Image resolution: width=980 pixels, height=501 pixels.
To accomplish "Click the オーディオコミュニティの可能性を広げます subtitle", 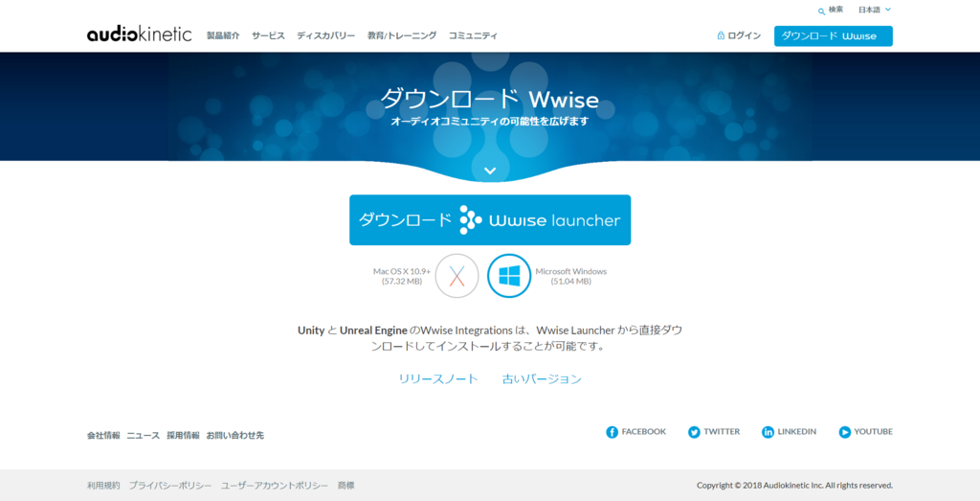I will tap(490, 122).
